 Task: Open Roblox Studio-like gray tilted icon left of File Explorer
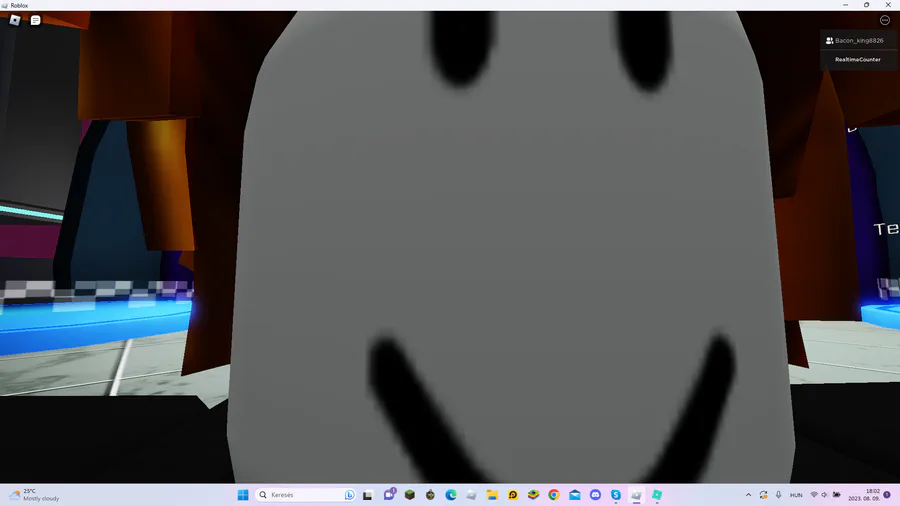[x=471, y=495]
